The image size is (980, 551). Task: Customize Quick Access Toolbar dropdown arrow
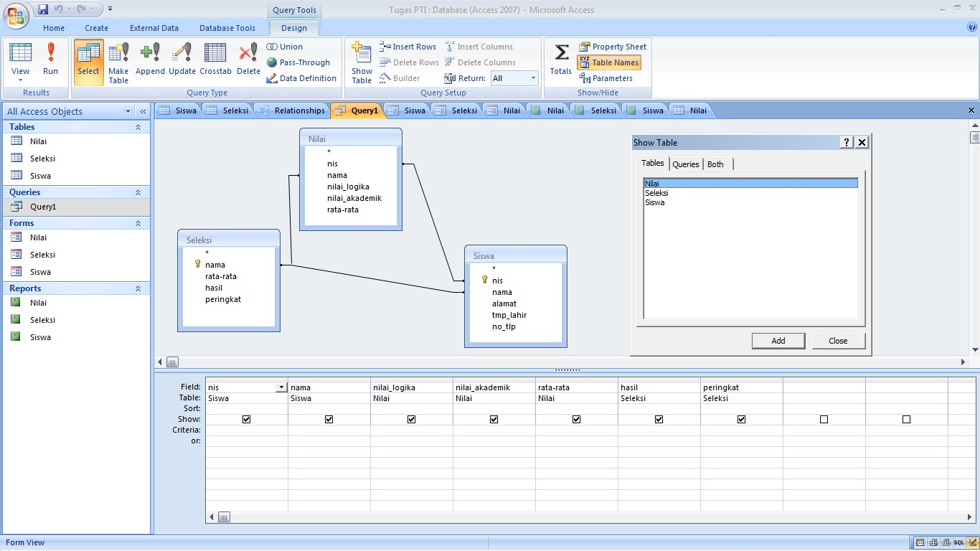[110, 9]
